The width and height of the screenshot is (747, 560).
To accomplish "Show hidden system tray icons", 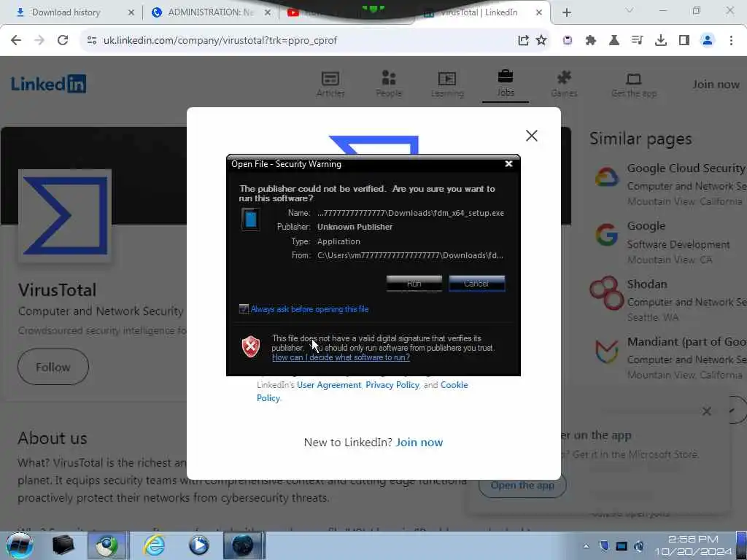I will (x=586, y=546).
